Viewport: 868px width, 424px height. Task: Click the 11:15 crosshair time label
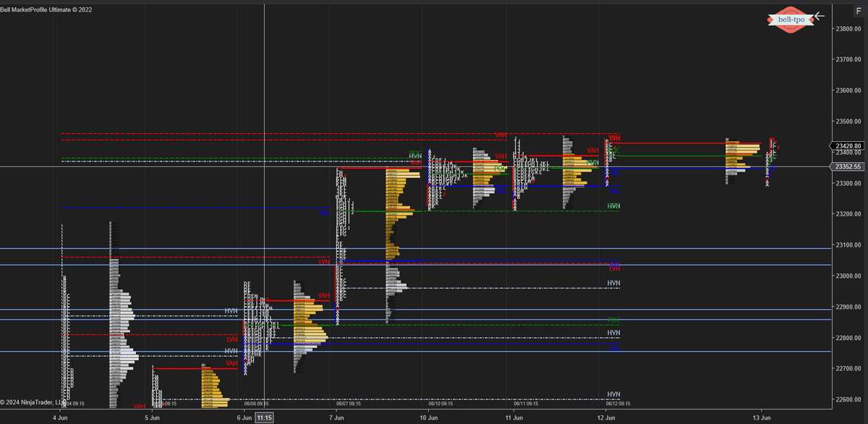tap(265, 417)
